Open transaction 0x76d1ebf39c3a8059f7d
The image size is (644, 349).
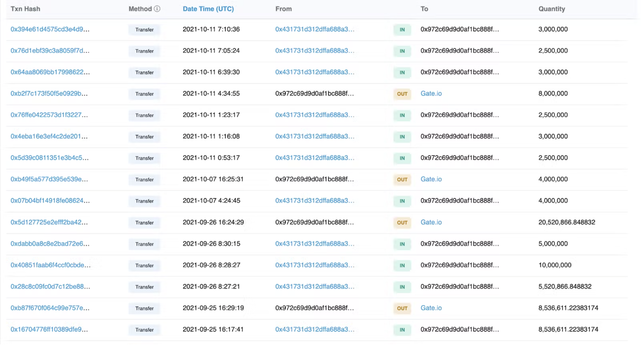click(x=50, y=51)
